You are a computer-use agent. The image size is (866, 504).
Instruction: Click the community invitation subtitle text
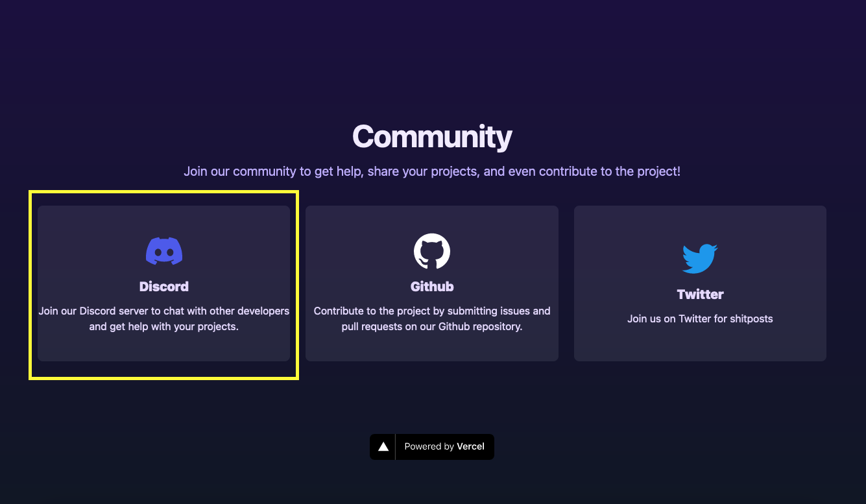(432, 171)
